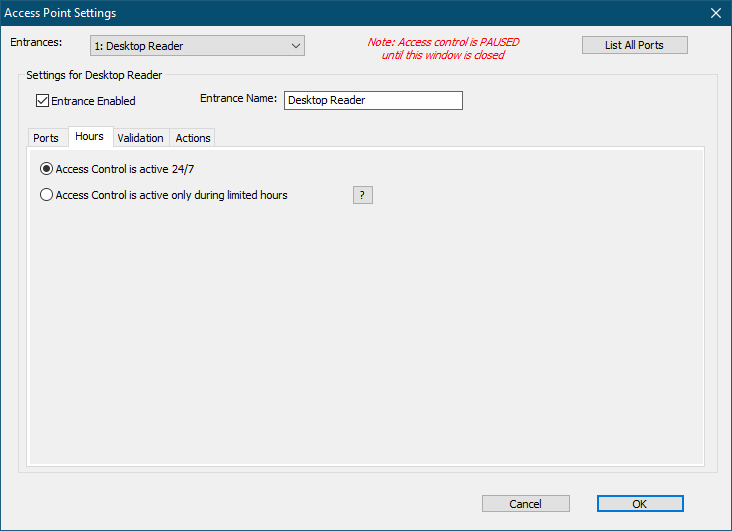Select the Hours tab
The width and height of the screenshot is (732, 531).
(90, 137)
